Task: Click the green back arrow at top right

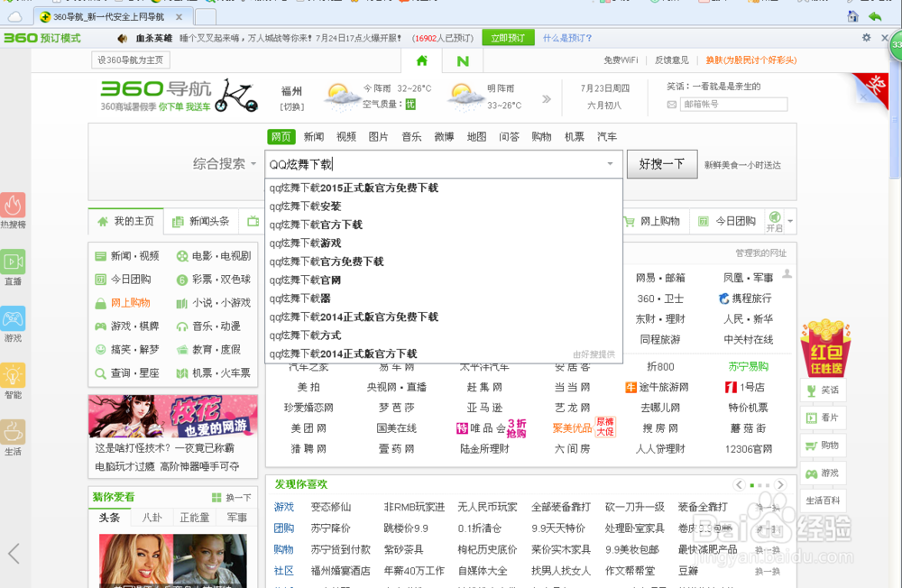Action: (875, 16)
